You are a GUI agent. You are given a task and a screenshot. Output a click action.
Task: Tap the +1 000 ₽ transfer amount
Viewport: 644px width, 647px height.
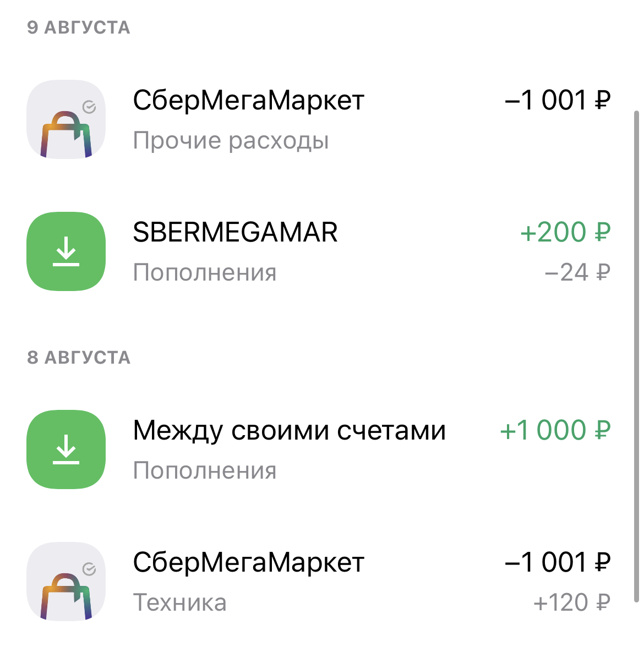[555, 430]
